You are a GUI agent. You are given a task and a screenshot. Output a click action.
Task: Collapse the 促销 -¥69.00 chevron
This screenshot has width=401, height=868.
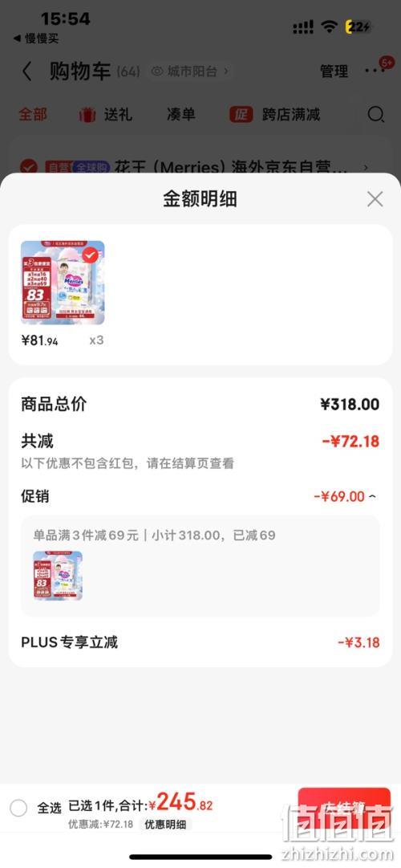(x=373, y=496)
